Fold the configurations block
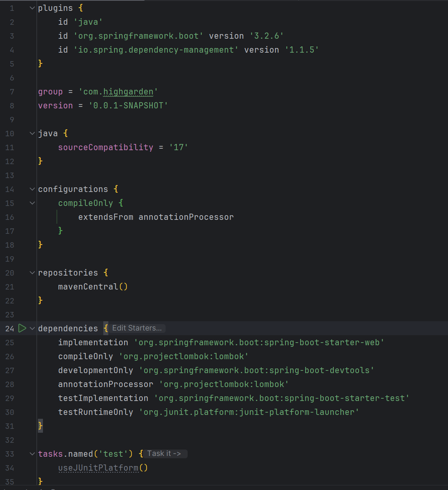 pos(32,189)
